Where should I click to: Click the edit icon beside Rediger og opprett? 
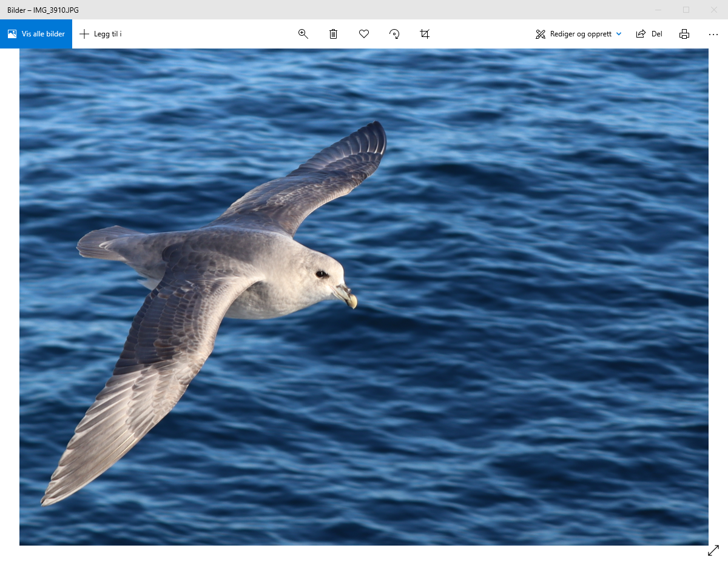click(x=541, y=34)
